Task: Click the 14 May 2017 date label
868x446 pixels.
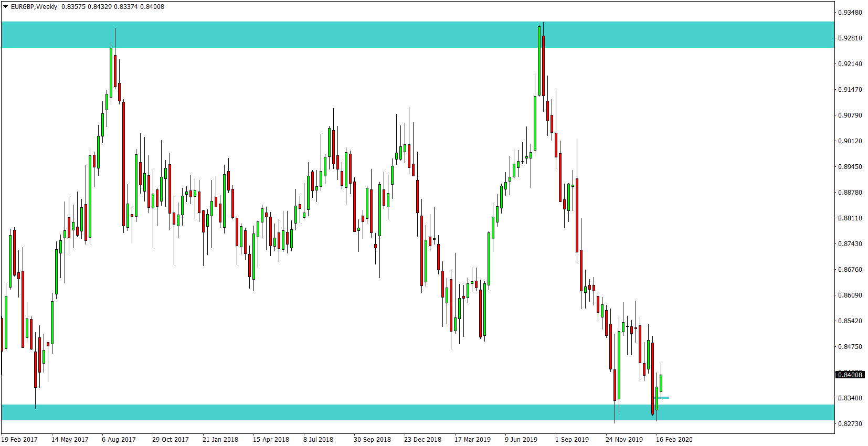Action: point(70,439)
